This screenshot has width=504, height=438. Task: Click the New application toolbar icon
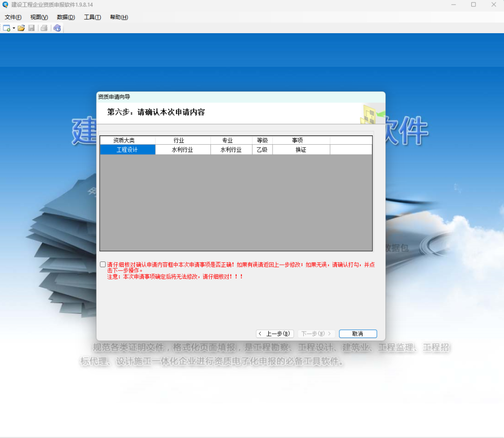pos(7,28)
